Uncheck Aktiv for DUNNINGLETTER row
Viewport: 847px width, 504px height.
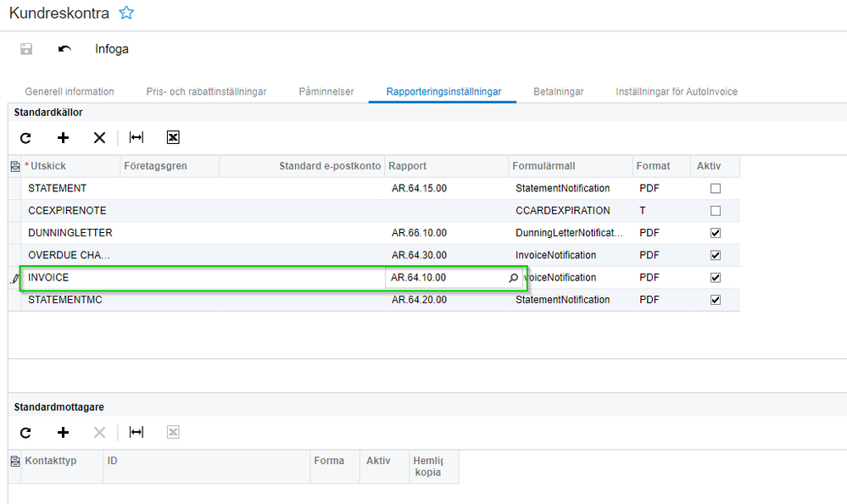click(716, 233)
